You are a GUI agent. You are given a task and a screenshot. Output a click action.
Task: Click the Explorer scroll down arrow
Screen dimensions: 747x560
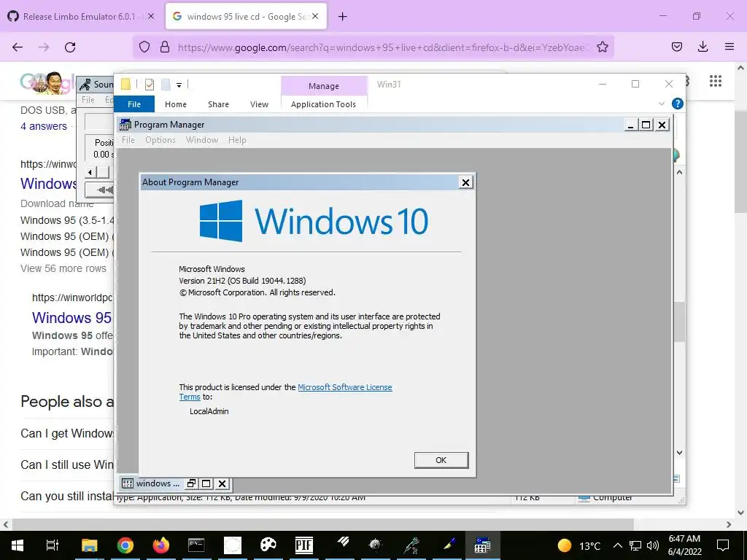pyautogui.click(x=680, y=453)
